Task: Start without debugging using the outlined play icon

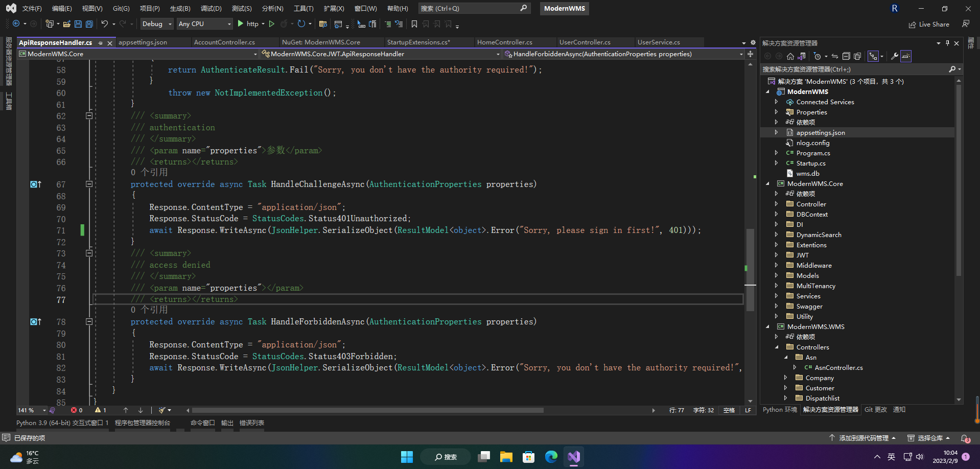Action: (x=272, y=24)
